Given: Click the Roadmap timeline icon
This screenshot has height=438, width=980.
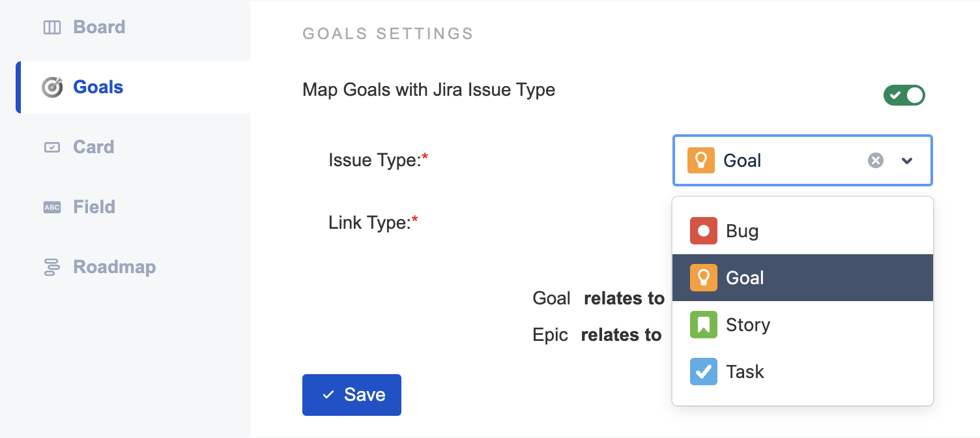Looking at the screenshot, I should pos(52,267).
